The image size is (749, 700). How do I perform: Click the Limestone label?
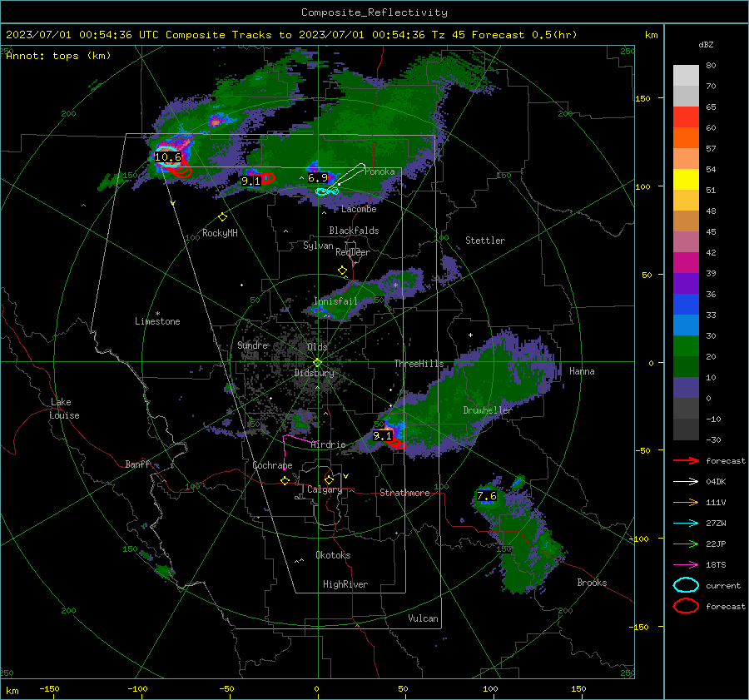(x=157, y=321)
